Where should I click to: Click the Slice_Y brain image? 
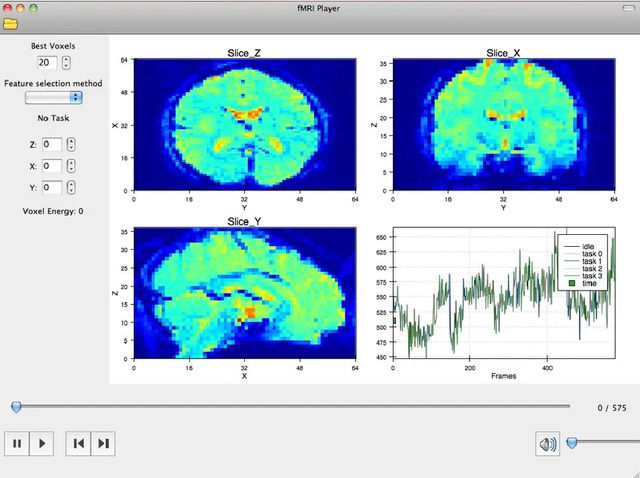tap(245, 293)
